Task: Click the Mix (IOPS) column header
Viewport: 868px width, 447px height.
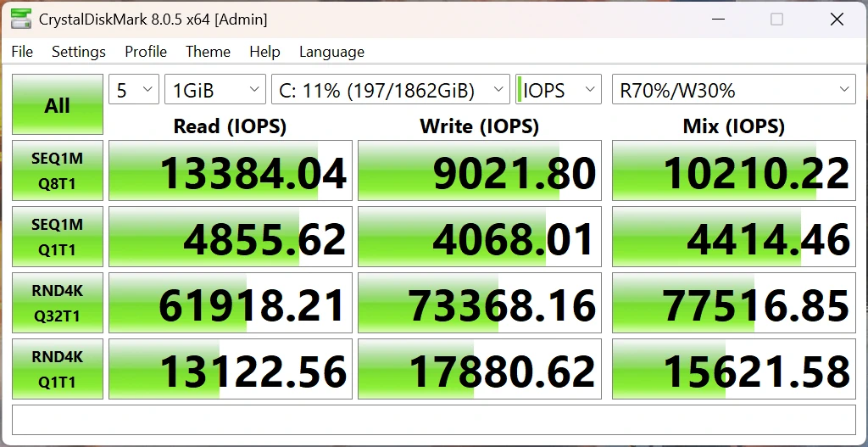Action: (x=734, y=126)
